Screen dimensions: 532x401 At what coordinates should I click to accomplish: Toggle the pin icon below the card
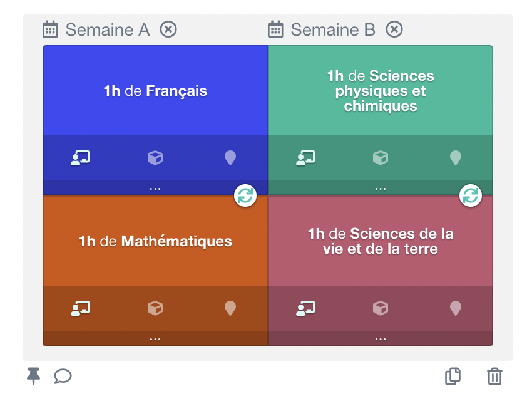[34, 376]
